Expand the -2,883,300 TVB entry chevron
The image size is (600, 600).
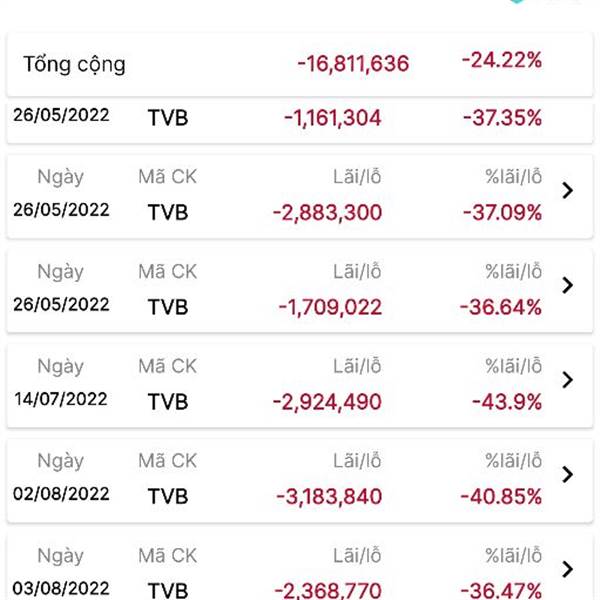coord(567,190)
